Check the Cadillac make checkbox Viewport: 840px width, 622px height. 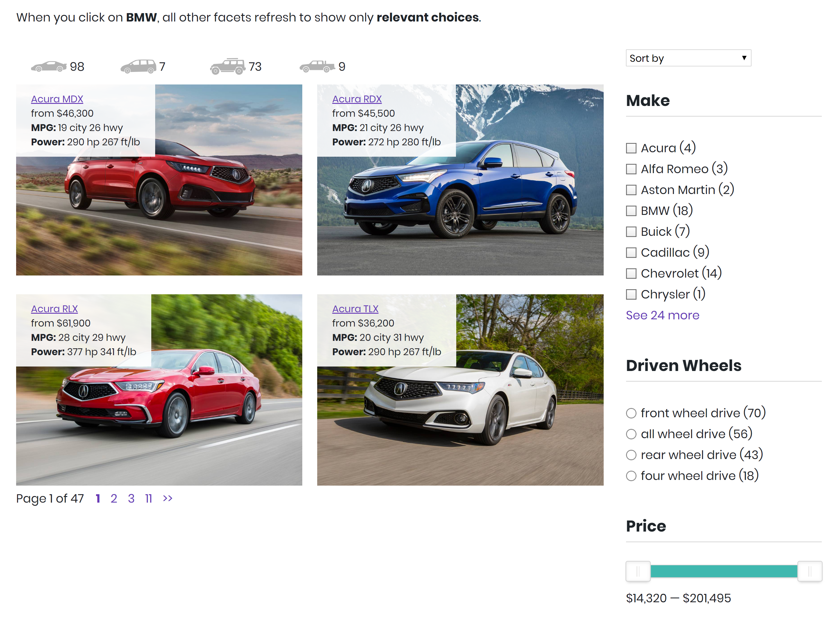point(631,253)
